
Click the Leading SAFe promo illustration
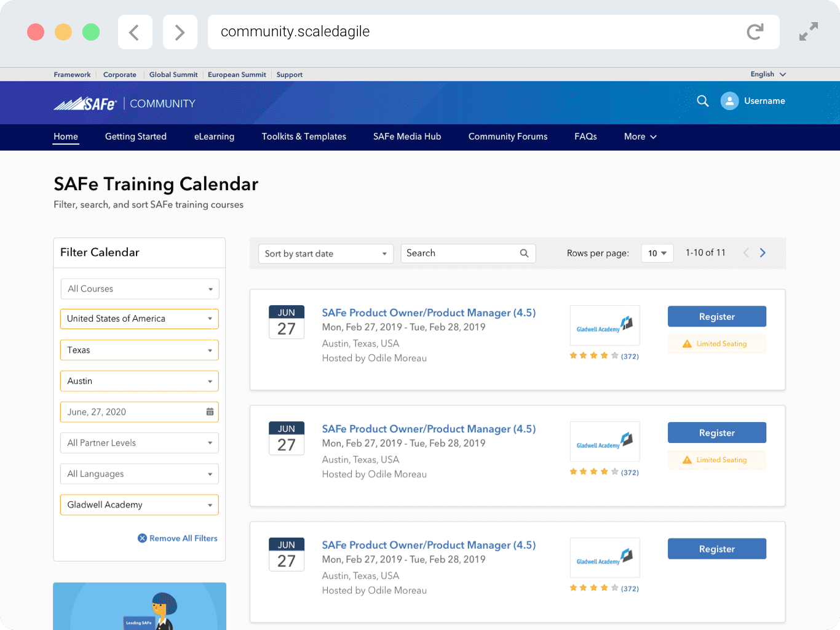140,606
